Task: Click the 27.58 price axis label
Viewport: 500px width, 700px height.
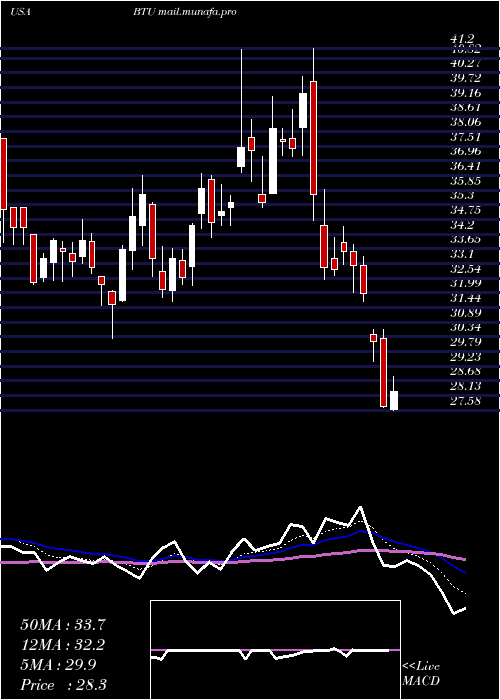Action: click(465, 401)
